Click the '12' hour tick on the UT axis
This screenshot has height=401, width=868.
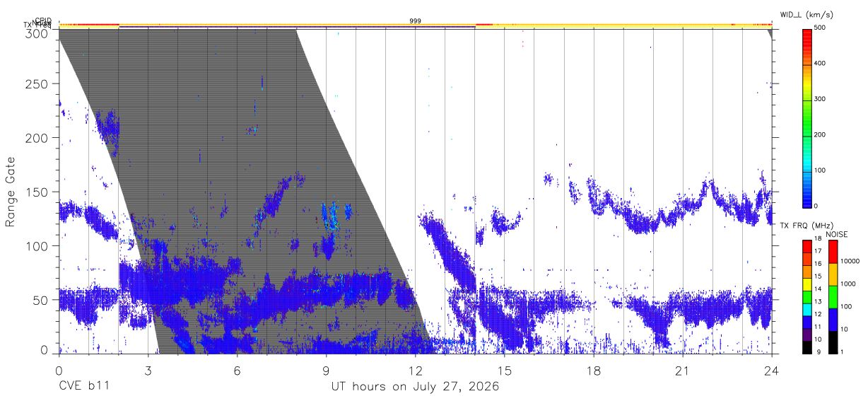pos(415,371)
